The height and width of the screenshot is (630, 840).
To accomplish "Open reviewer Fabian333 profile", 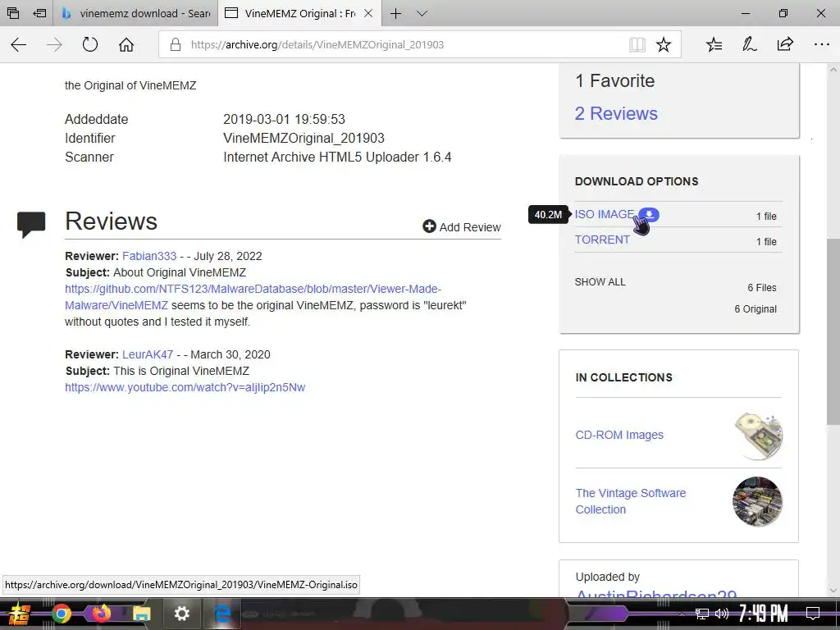I will 149,256.
